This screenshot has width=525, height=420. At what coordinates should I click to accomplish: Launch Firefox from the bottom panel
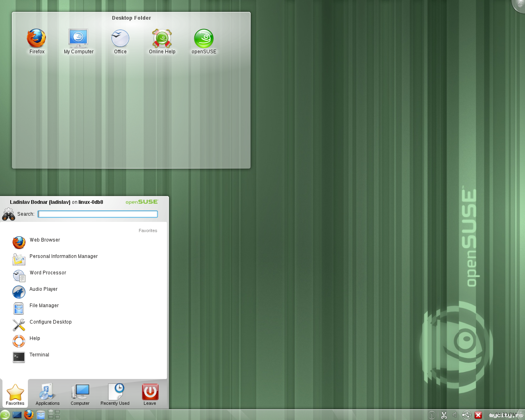click(29, 415)
